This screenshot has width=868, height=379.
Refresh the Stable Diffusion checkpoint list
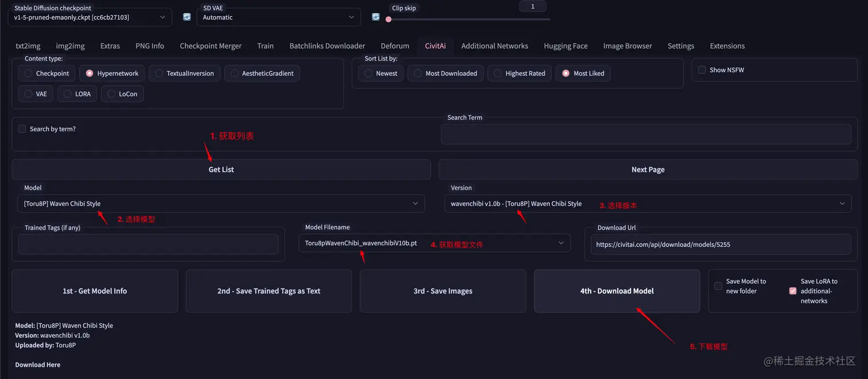coord(187,17)
